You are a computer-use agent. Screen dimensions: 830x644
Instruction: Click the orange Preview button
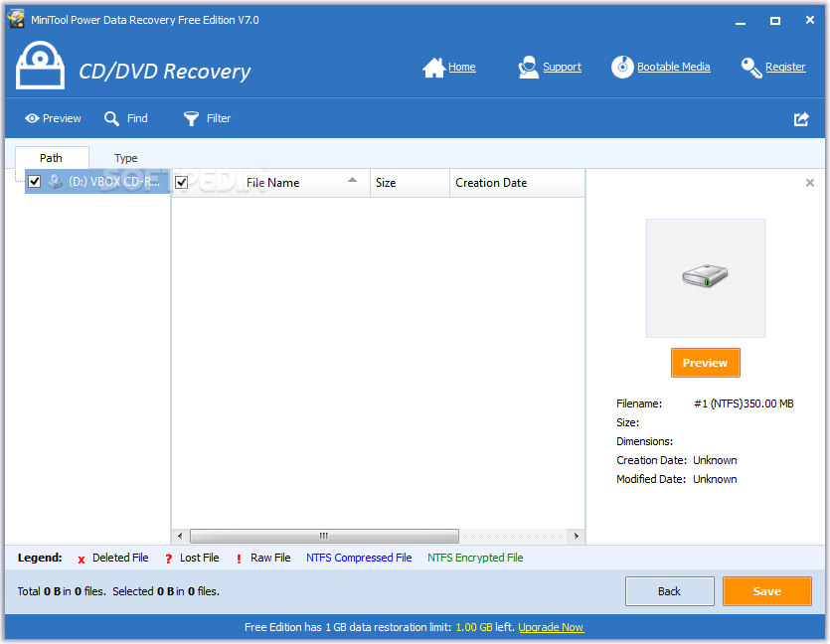pos(705,363)
